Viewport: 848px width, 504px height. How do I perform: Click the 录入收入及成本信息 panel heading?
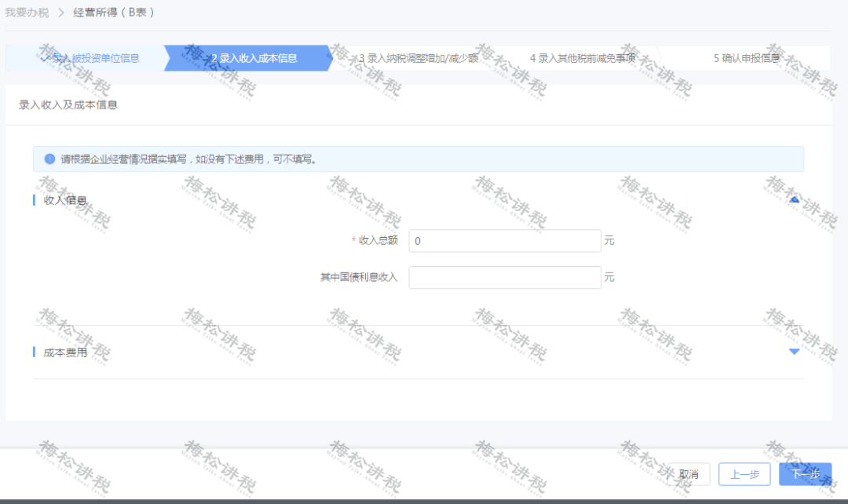68,105
